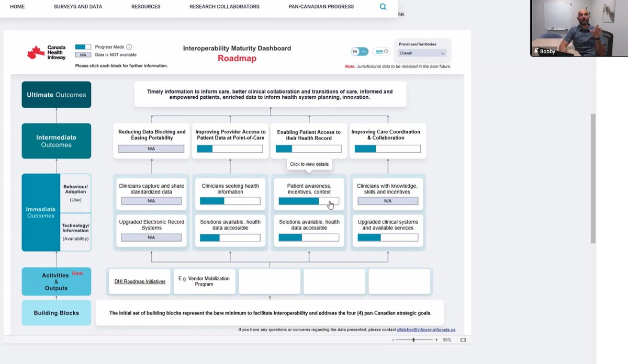Screen dimensions: 628x364
Task: Click the DHI Roadmap Initiatives link
Action: [x=140, y=281]
